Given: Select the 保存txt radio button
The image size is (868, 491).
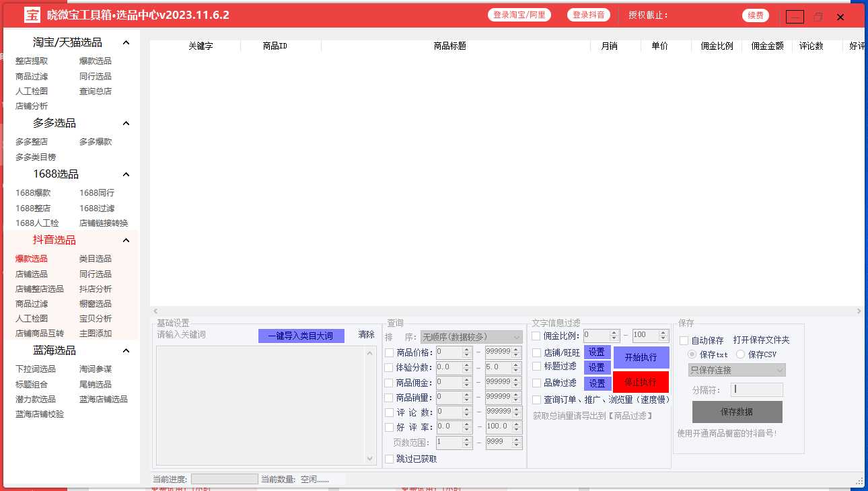Looking at the screenshot, I should coord(692,354).
